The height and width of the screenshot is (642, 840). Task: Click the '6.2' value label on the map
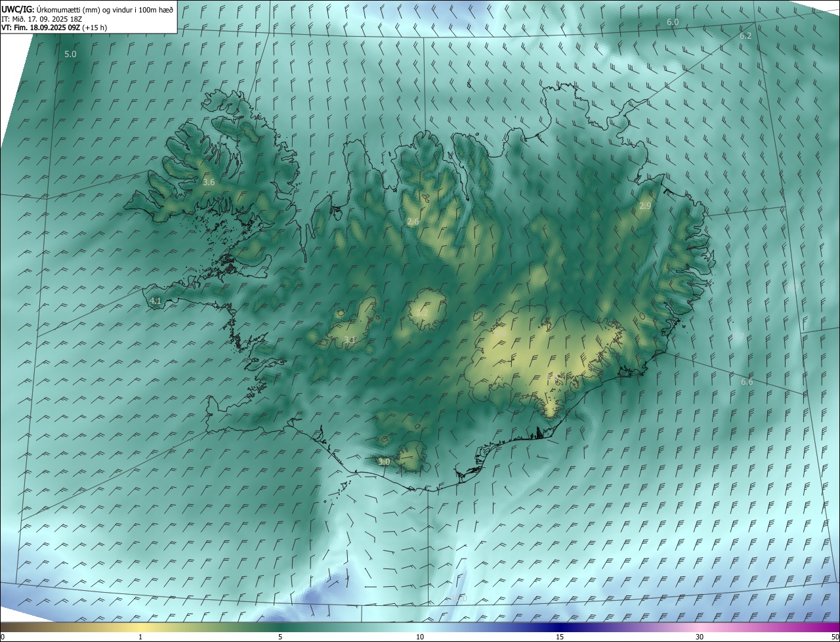pyautogui.click(x=745, y=36)
